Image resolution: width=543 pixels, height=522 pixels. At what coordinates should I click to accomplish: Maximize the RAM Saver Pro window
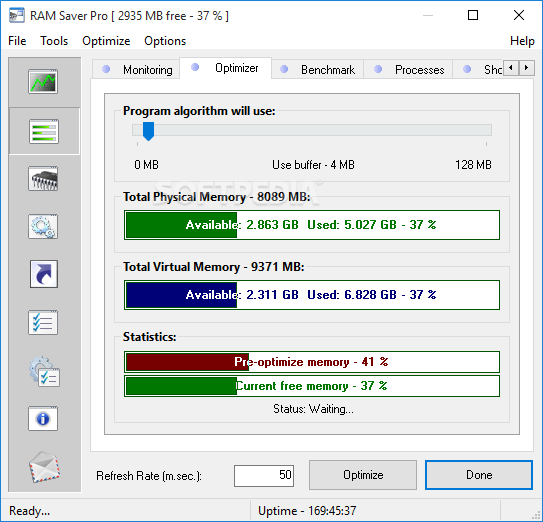(x=473, y=15)
